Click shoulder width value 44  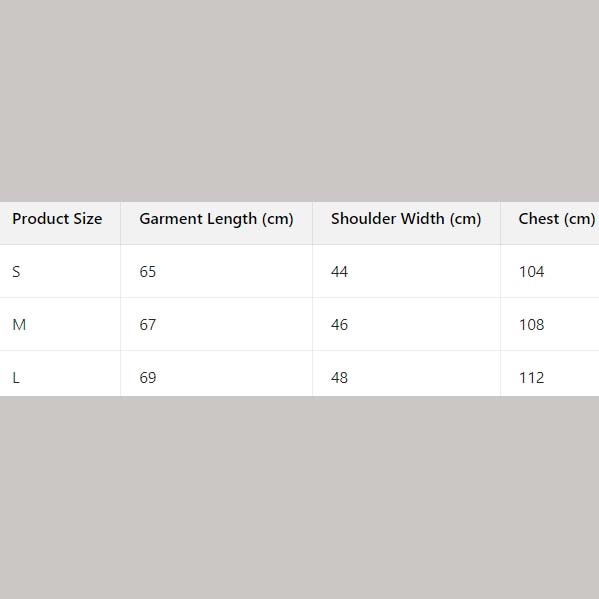click(339, 272)
